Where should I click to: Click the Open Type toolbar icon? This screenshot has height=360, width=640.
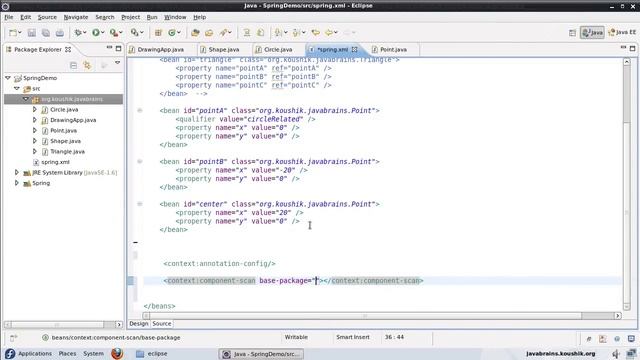click(195, 33)
